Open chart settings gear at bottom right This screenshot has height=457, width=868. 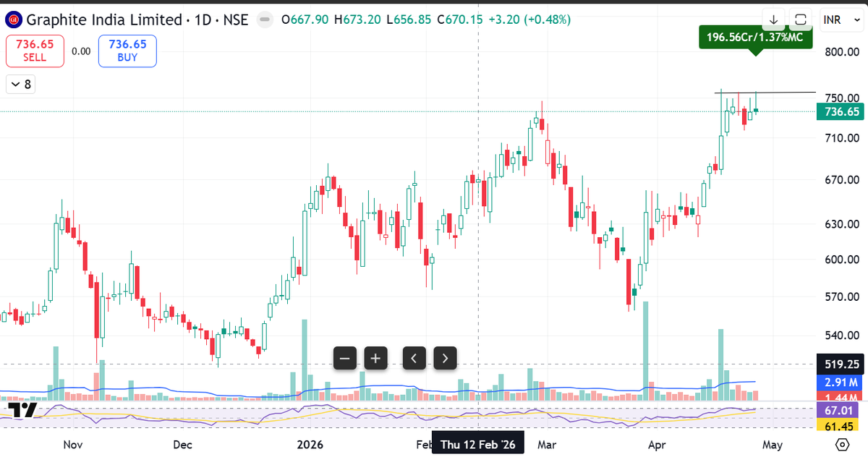tap(841, 443)
